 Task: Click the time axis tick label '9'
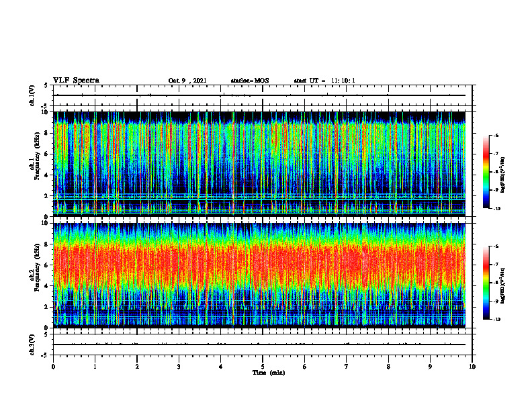pyautogui.click(x=430, y=367)
